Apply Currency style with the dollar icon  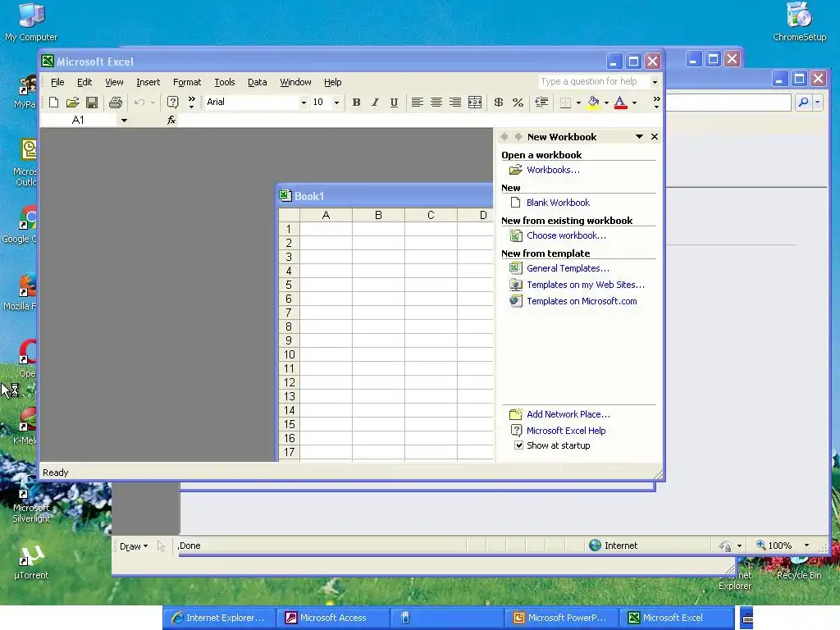(498, 103)
